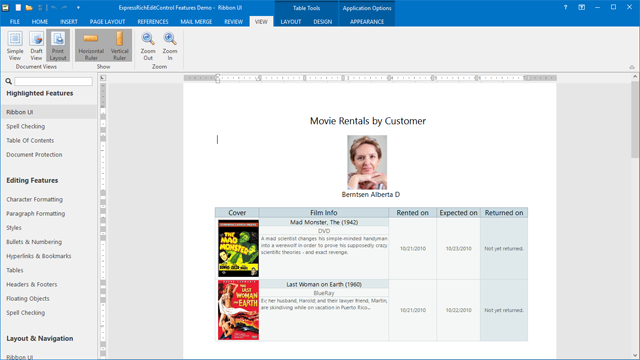Viewport: 640px width, 360px height.
Task: Click in the sidebar search field
Action: [53, 81]
